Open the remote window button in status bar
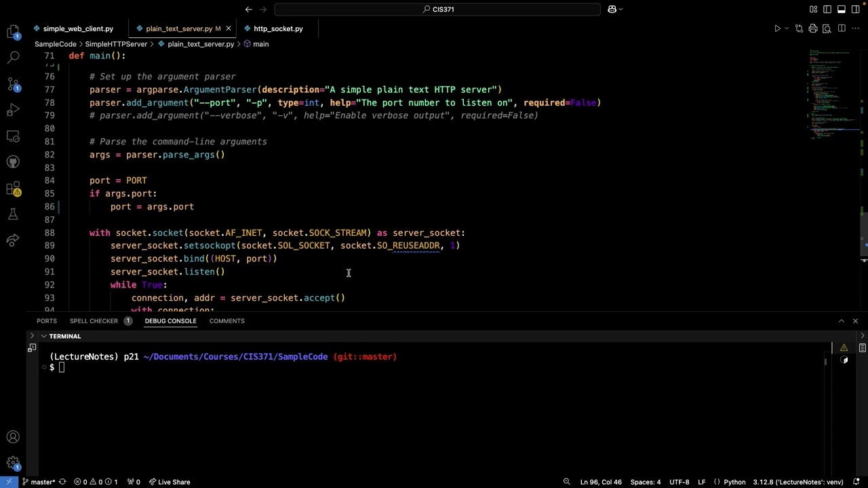The image size is (868, 488). 9,482
